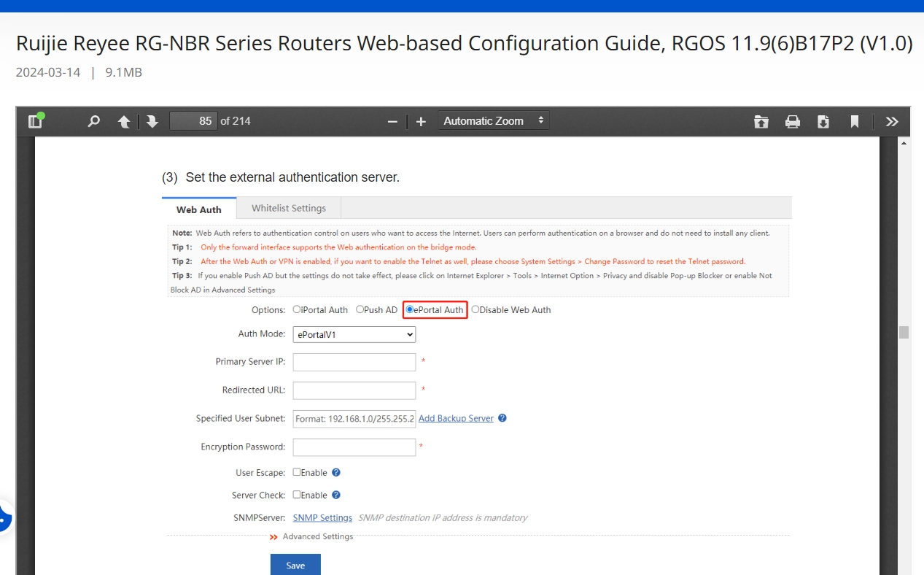Expand the Advanced Settings section

click(x=318, y=536)
